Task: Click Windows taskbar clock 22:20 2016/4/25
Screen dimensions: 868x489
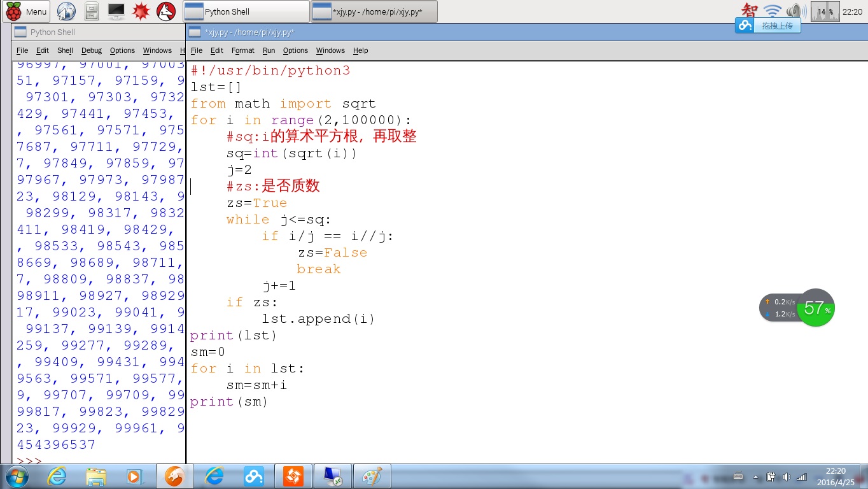Action: point(836,476)
